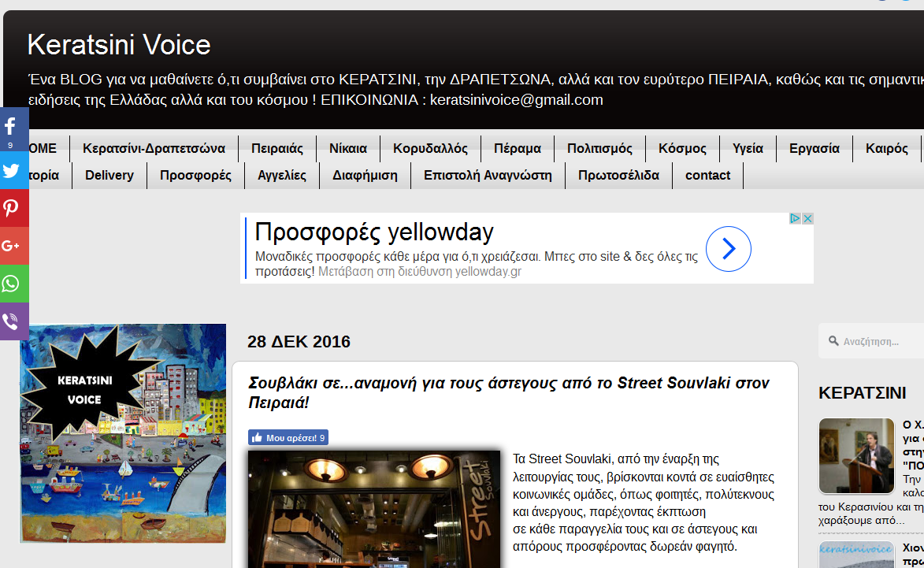924x568 pixels.
Task: Click the search magnifier icon
Action: (x=833, y=340)
